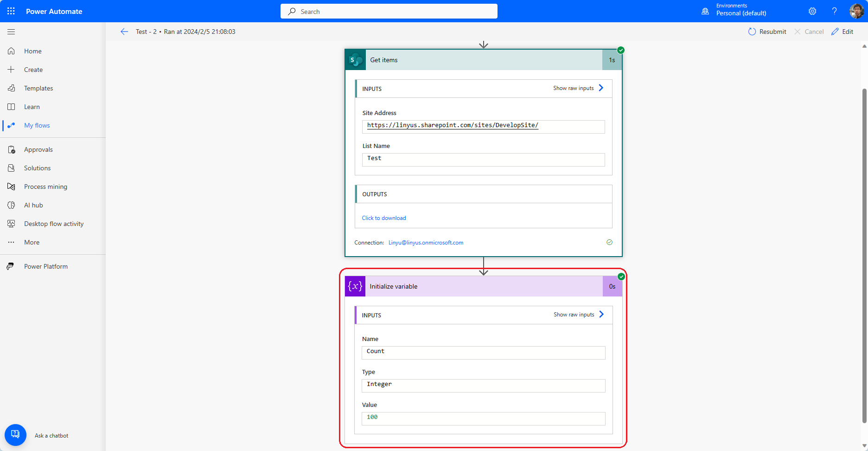
Task: Click the Approvals icon
Action: click(11, 149)
